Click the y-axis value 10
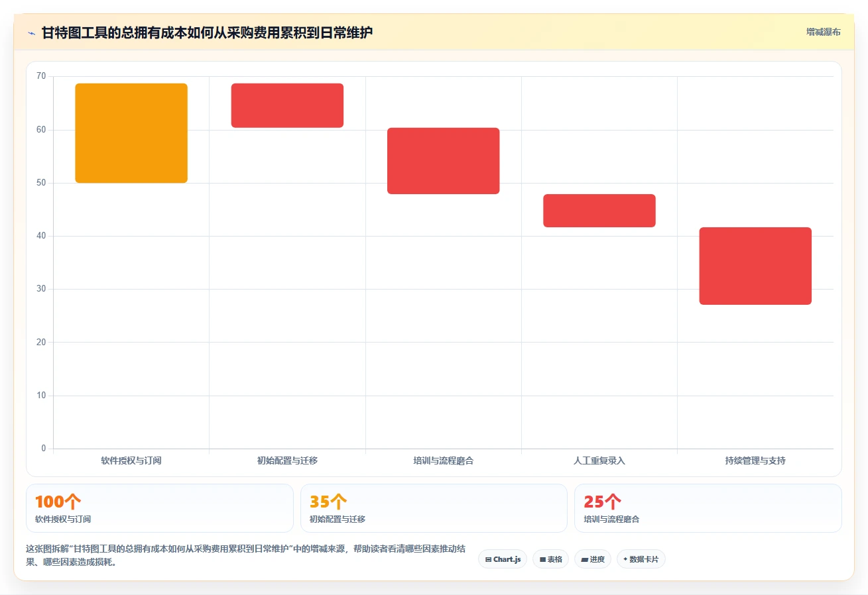The width and height of the screenshot is (868, 595). click(x=41, y=396)
